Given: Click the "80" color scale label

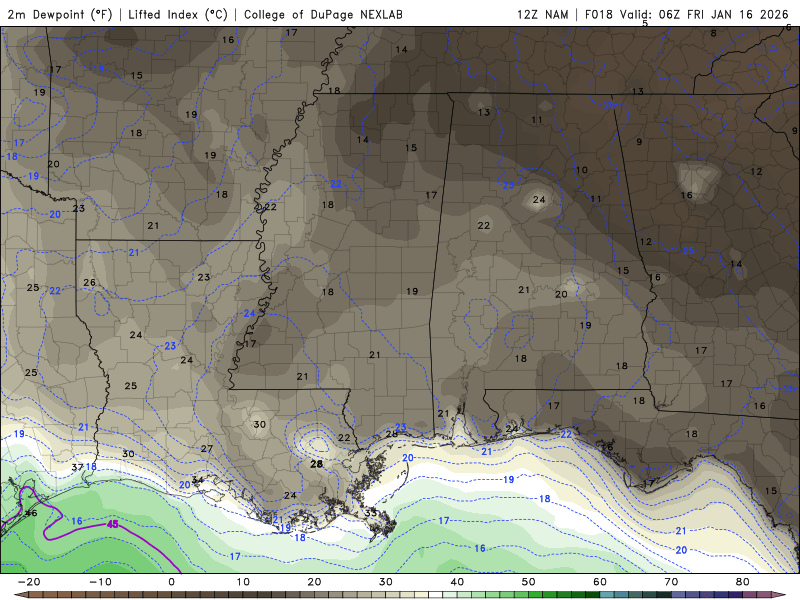Looking at the screenshot, I should [x=743, y=582].
